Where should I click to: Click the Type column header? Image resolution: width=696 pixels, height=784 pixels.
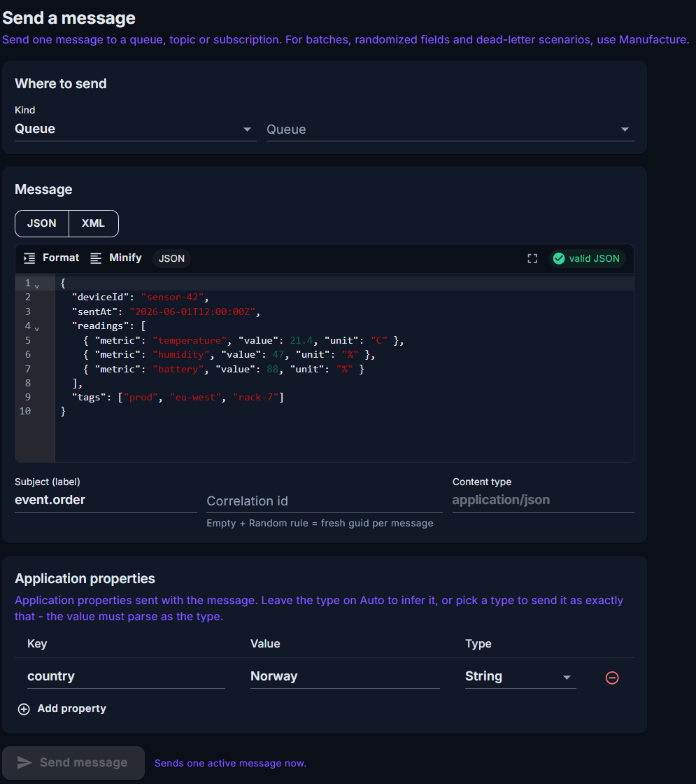pyautogui.click(x=478, y=643)
